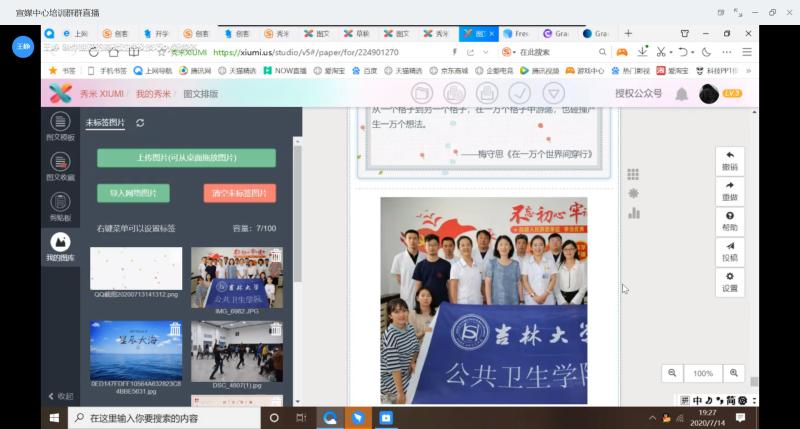This screenshot has height=429, width=800.
Task: Click the 导入网络图片 button
Action: click(133, 193)
